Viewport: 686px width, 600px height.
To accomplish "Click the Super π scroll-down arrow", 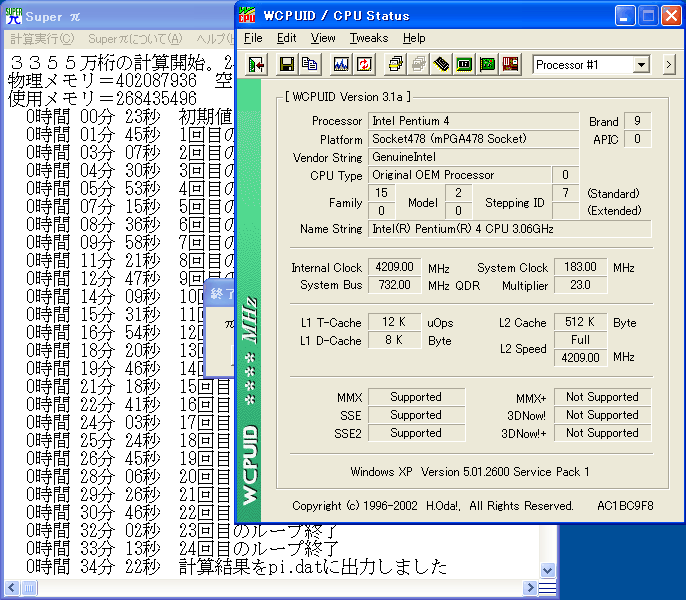I will [547, 570].
